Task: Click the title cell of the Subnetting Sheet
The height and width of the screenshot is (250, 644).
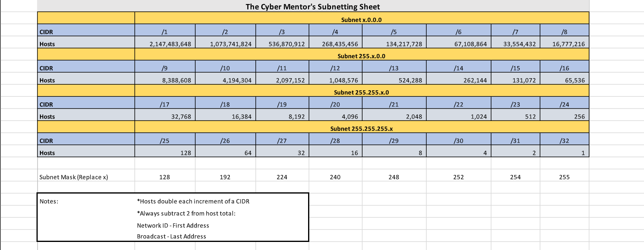Action: pyautogui.click(x=313, y=6)
